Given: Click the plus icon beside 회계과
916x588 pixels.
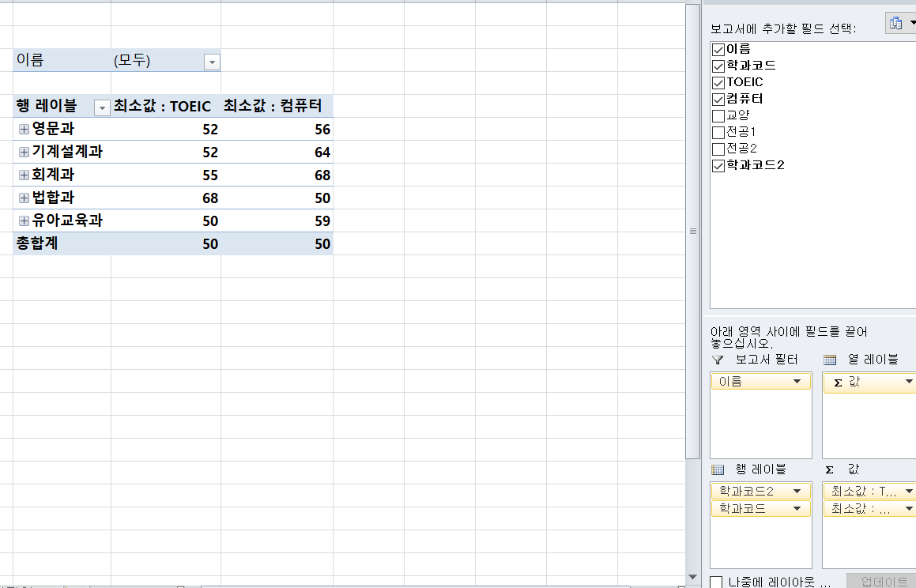Looking at the screenshot, I should (24, 175).
